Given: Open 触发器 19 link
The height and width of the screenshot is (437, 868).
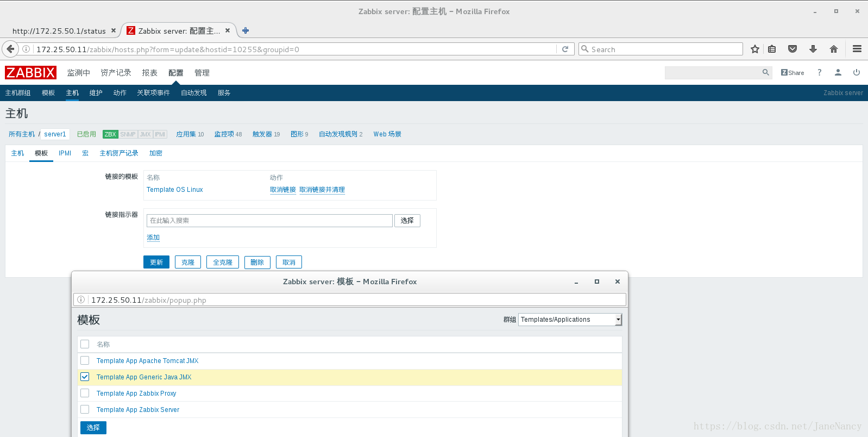Looking at the screenshot, I should [x=266, y=134].
